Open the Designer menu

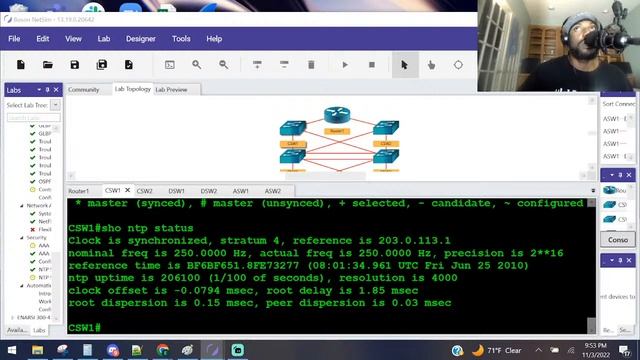(140, 39)
